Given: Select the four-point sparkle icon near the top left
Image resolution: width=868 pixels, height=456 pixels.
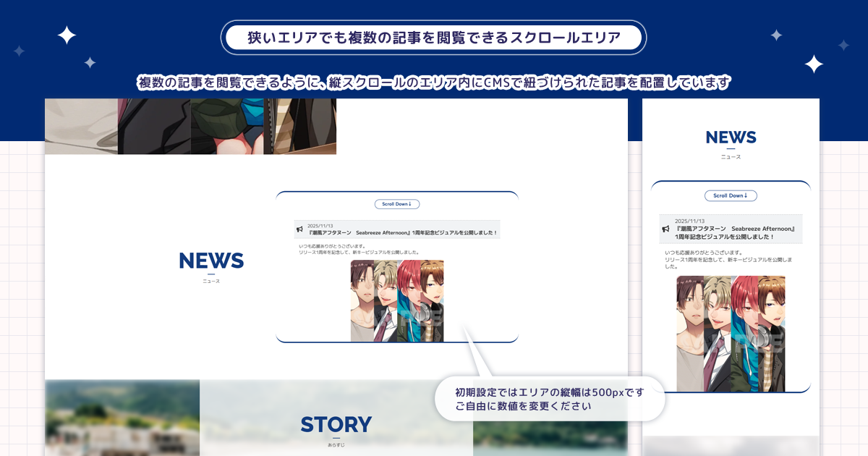Looking at the screenshot, I should coord(67,35).
